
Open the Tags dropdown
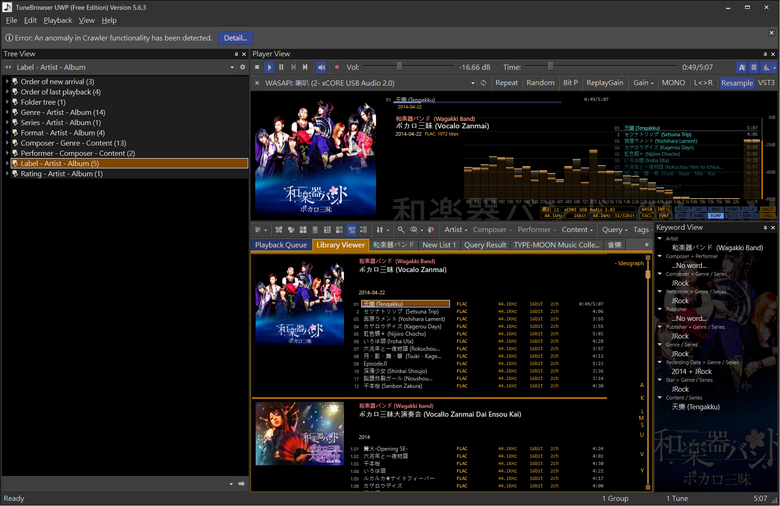click(x=643, y=230)
